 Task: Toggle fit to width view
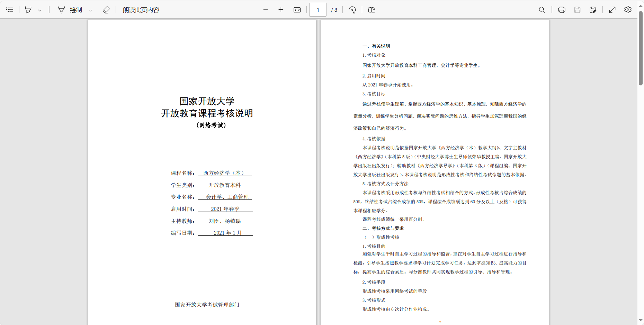297,10
